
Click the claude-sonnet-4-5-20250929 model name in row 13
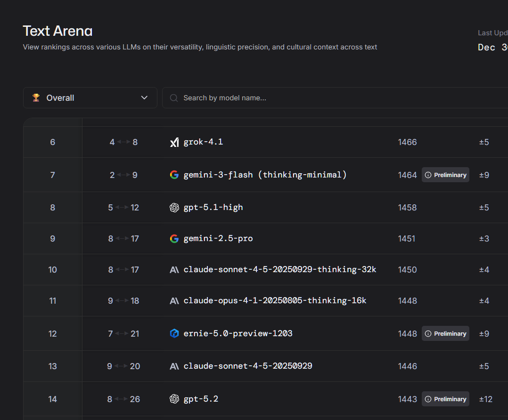pos(248,366)
